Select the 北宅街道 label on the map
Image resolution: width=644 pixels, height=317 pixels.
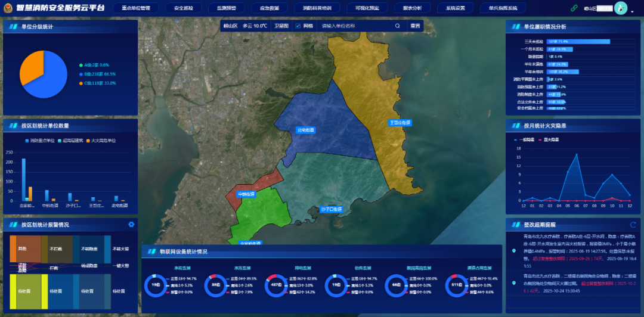tap(305, 129)
